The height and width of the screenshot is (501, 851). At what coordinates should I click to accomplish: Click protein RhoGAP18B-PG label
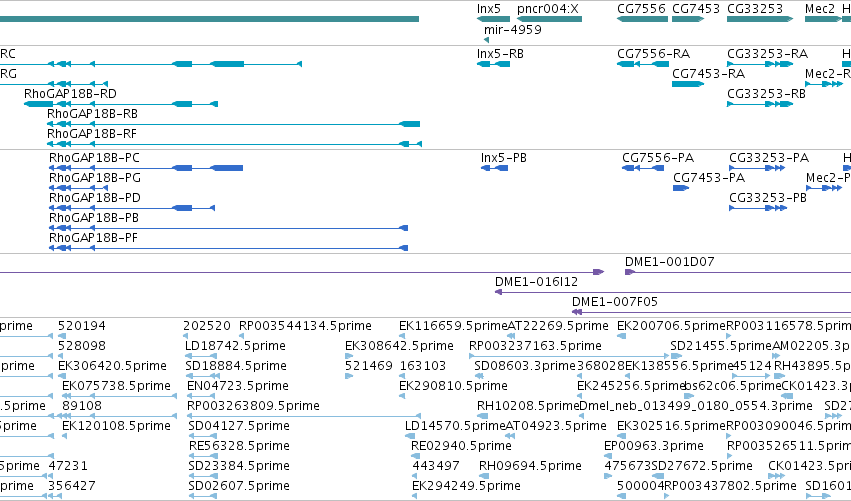94,178
